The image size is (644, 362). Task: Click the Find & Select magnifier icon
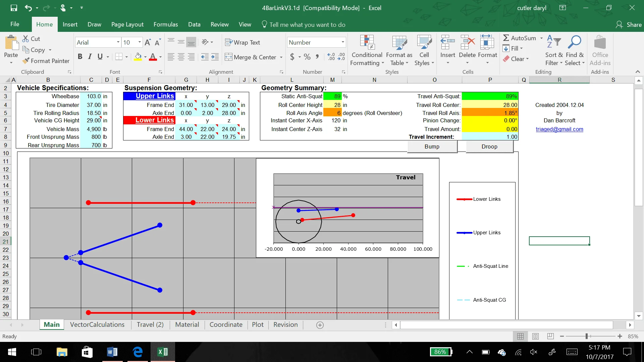tap(574, 42)
